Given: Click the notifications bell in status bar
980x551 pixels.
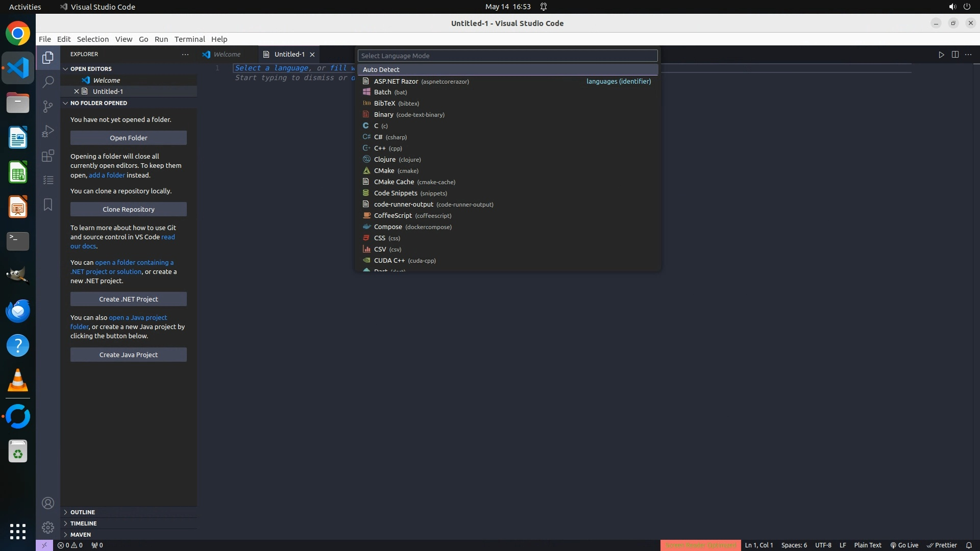Looking at the screenshot, I should click(968, 545).
